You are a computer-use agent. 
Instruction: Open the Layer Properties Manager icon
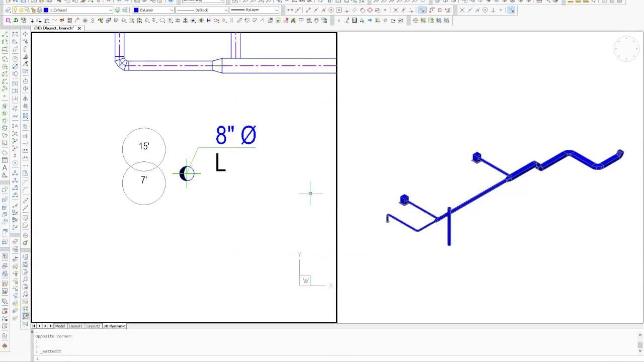point(8,10)
